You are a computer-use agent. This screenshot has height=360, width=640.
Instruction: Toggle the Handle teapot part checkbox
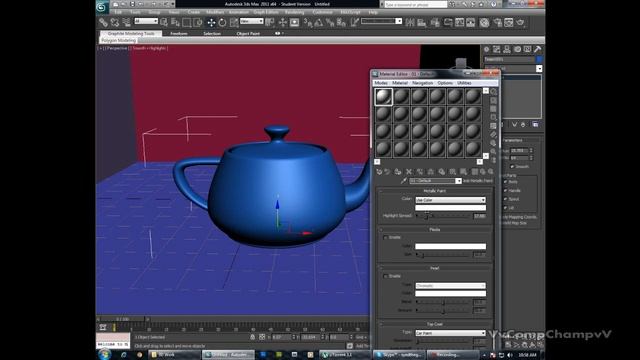(x=506, y=191)
